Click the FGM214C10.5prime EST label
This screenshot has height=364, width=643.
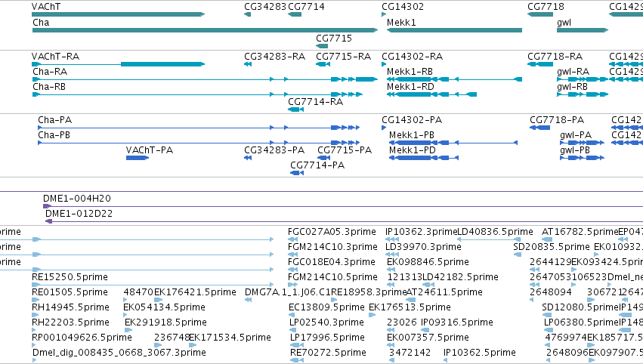point(332,277)
